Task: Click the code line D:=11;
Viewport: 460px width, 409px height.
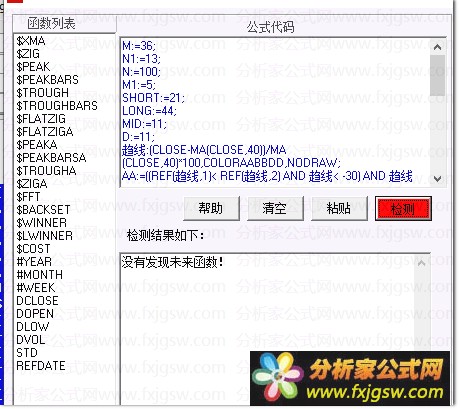Action: coord(139,137)
